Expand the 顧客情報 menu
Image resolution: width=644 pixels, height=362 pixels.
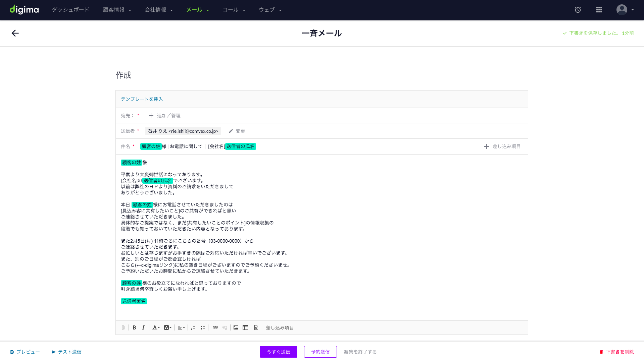(117, 10)
